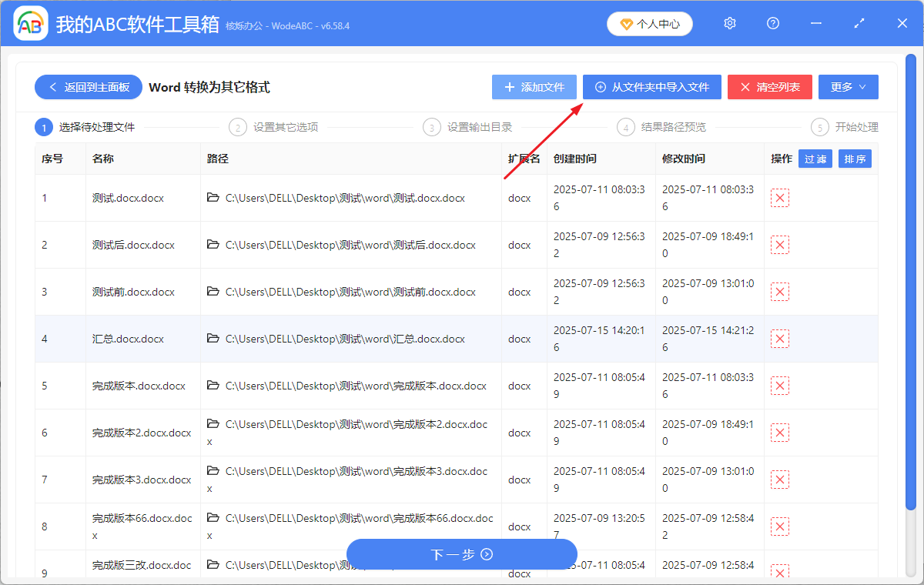Image resolution: width=924 pixels, height=585 pixels.
Task: Click the Help question mark icon
Action: pyautogui.click(x=772, y=23)
